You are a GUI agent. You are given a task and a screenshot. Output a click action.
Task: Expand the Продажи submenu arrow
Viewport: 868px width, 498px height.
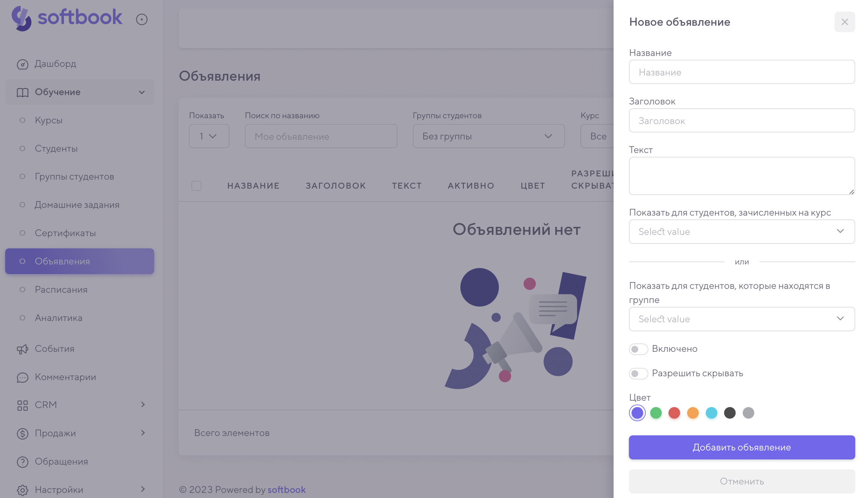tap(143, 433)
